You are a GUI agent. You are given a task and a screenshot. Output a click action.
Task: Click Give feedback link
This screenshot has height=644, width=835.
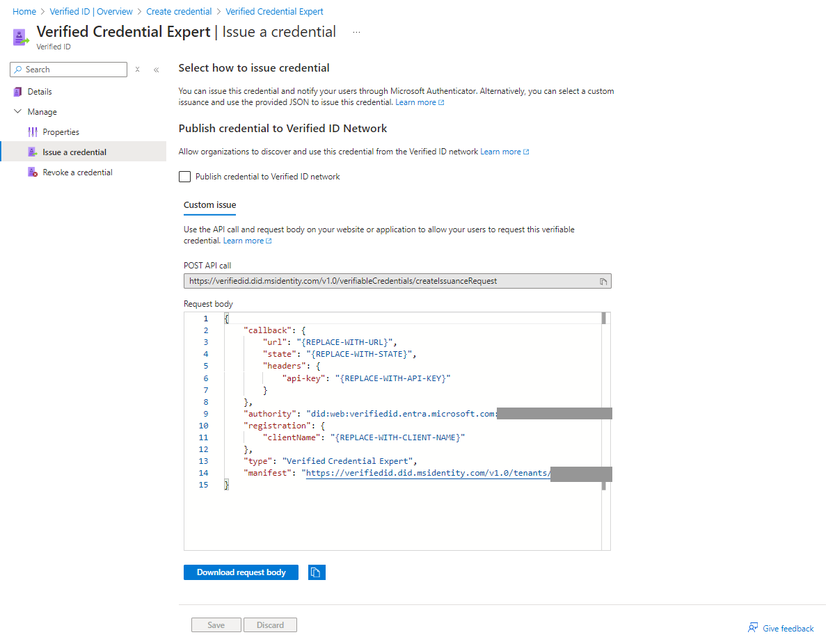(788, 629)
